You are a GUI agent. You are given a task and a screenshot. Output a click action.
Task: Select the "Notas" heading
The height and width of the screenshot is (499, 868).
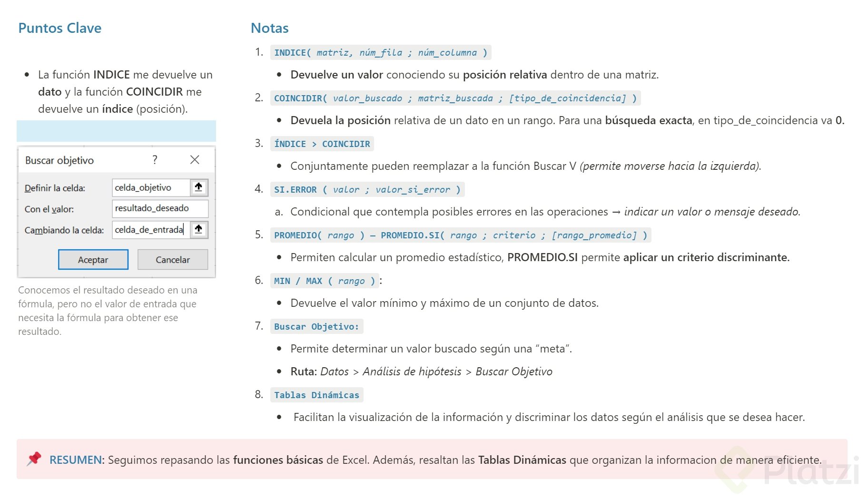(269, 28)
